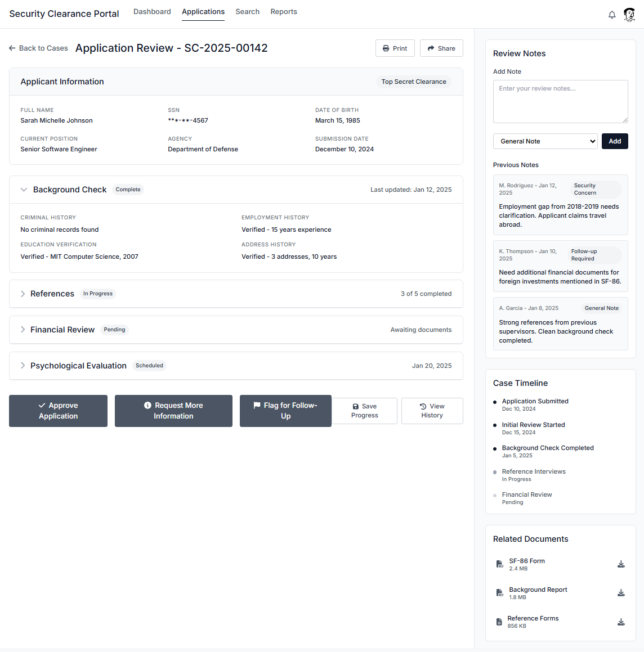Click 'December 10, 2024' submission date

pos(345,149)
